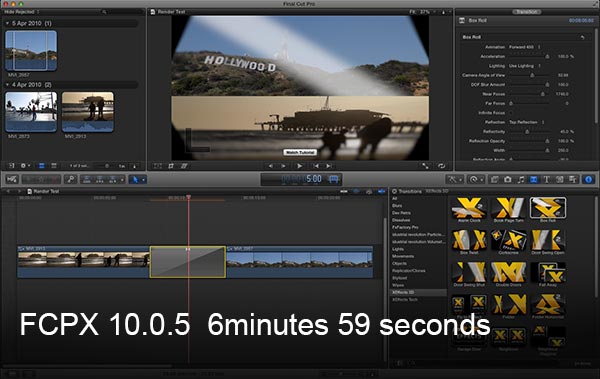Choose the arrow Select tool

pos(135,179)
